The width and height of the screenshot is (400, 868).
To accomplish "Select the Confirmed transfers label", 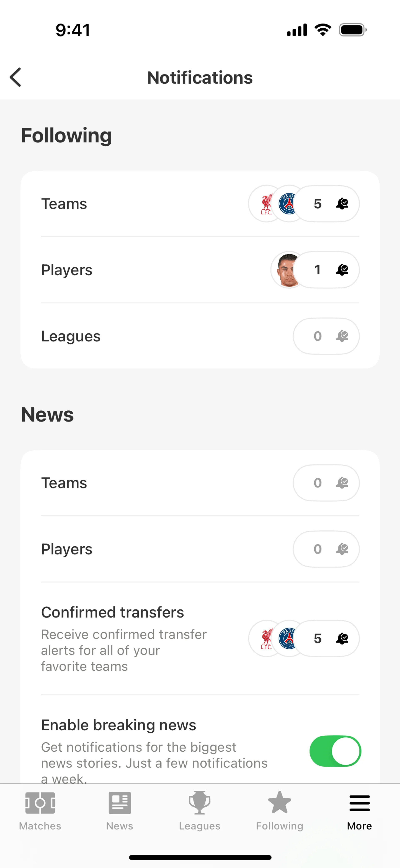I will point(112,612).
